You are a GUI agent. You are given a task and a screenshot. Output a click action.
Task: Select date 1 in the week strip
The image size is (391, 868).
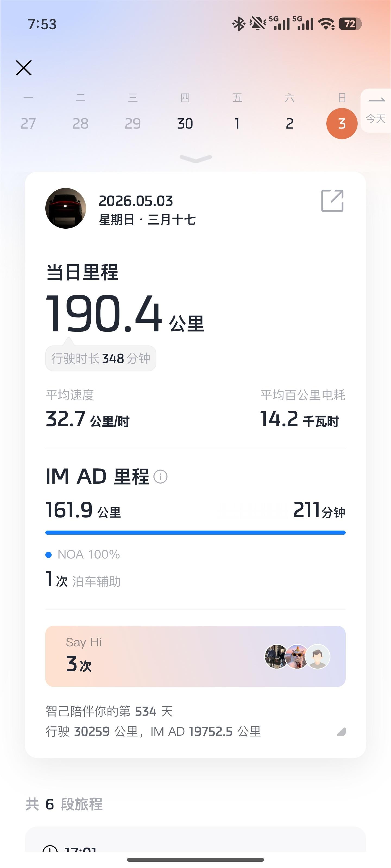tap(237, 124)
